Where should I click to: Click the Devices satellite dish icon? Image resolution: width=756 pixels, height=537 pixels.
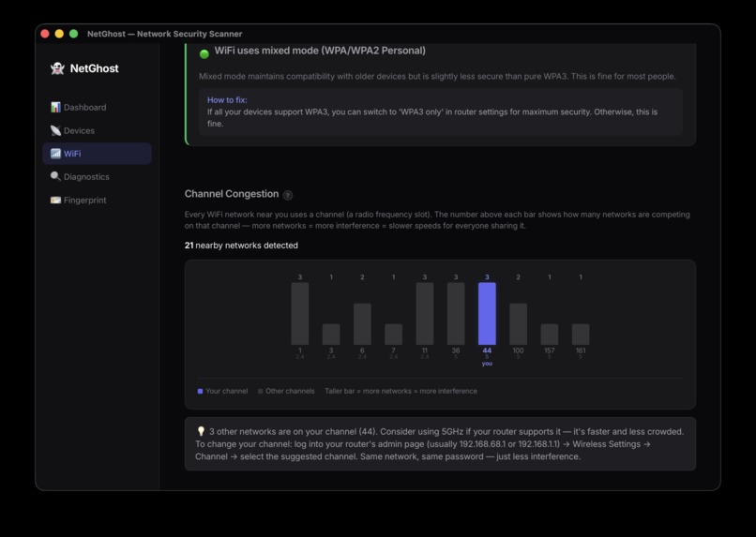click(x=55, y=130)
